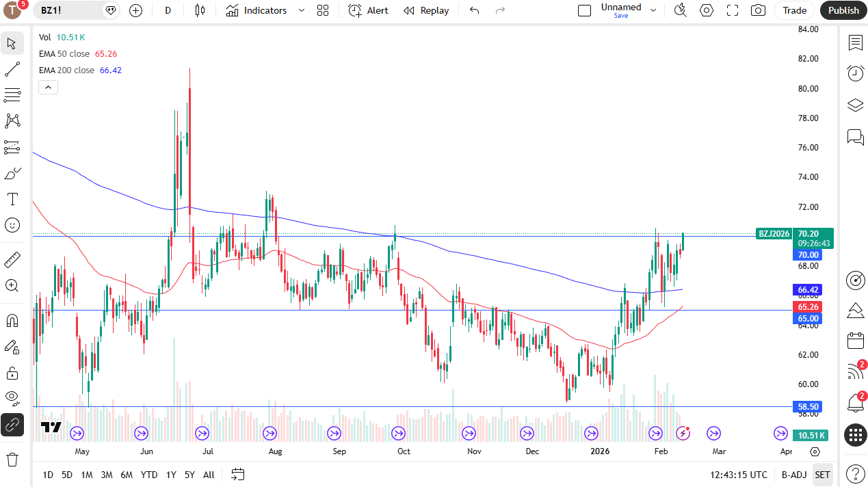This screenshot has height=487, width=868.
Task: Select the YTD time range
Action: tap(148, 475)
